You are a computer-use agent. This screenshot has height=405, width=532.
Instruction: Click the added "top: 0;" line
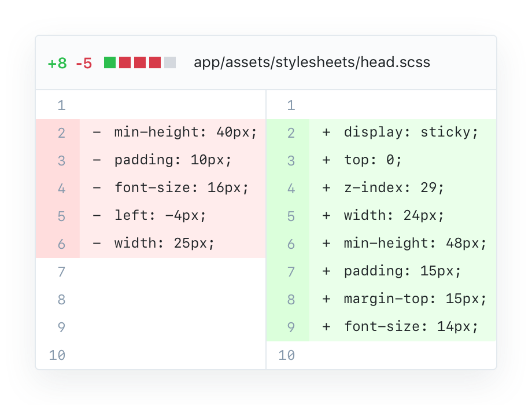pyautogui.click(x=372, y=160)
